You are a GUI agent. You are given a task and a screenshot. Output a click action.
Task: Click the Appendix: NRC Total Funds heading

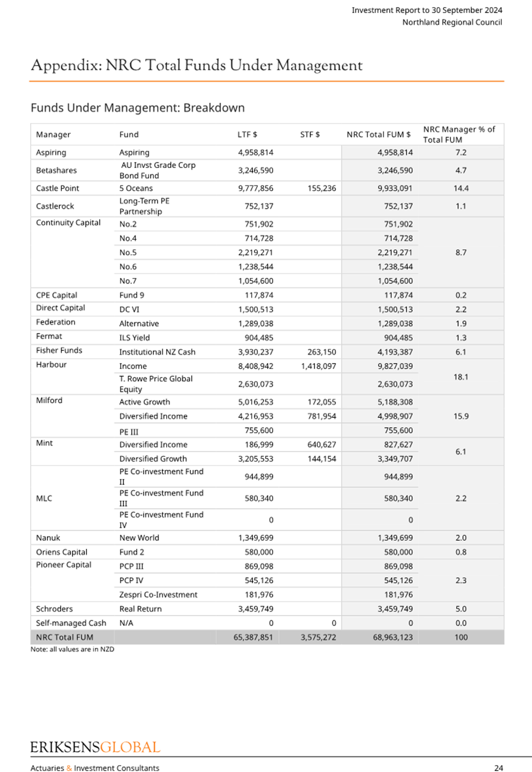coord(196,65)
